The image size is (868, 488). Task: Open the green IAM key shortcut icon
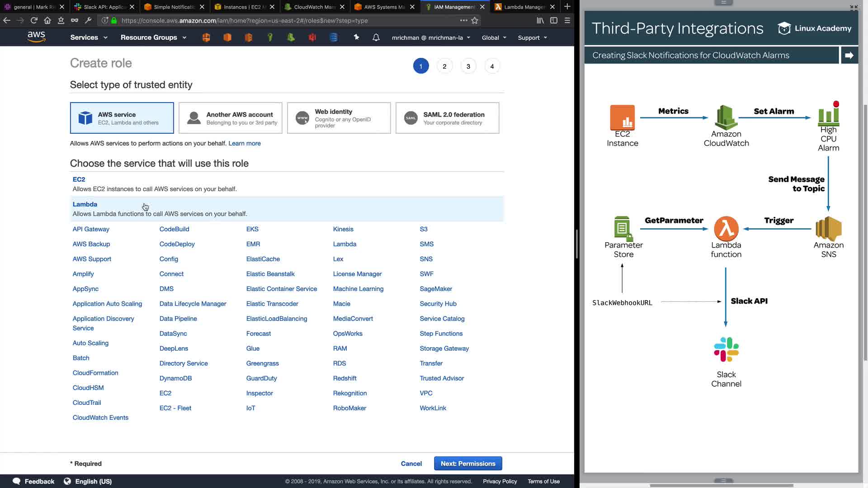[x=270, y=38]
